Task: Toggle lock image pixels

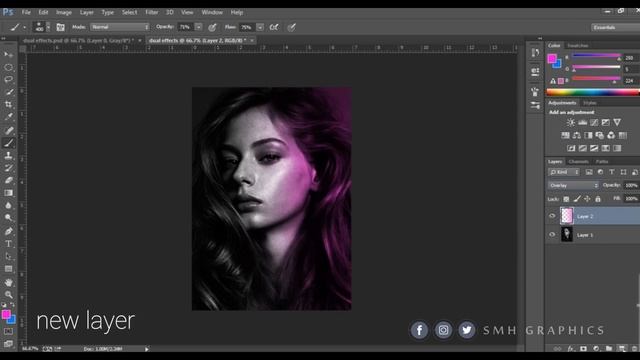Action: (577, 199)
